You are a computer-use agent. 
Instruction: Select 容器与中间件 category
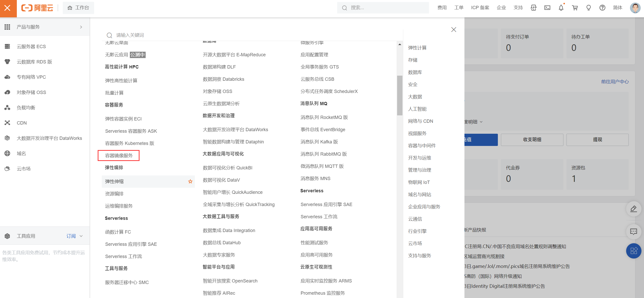[x=422, y=145]
